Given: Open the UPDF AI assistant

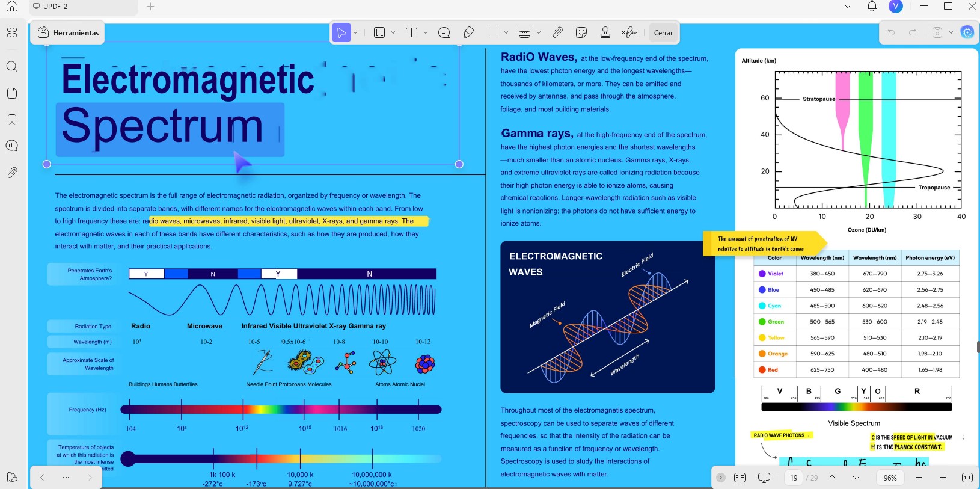Looking at the screenshot, I should pyautogui.click(x=967, y=32).
